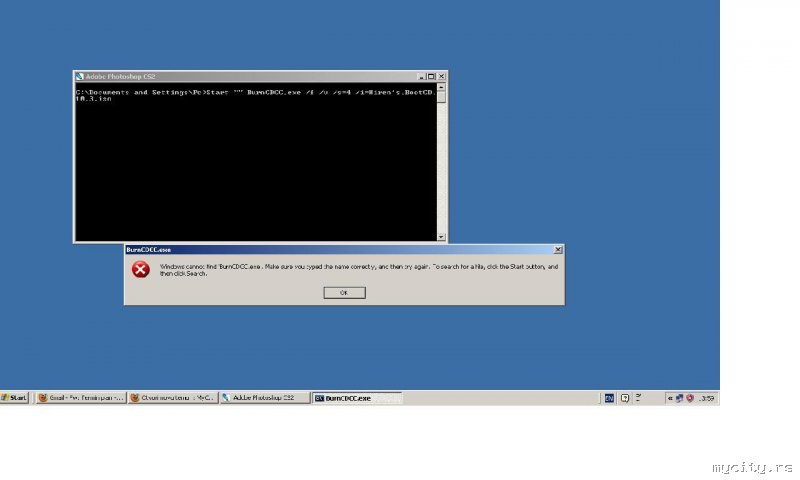Screen dimensions: 800x480
Task: Click the command window's Adobe Photoshop CS2 title bar
Action: pyautogui.click(x=260, y=77)
